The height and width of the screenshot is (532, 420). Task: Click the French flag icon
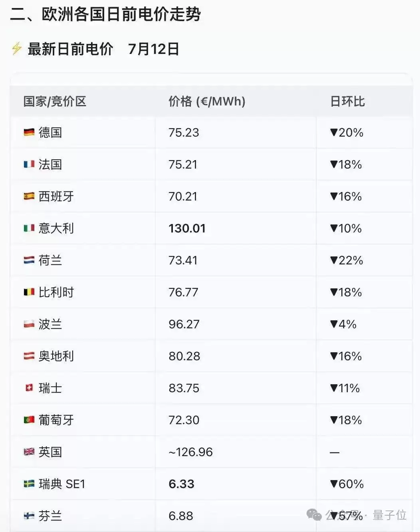pos(29,164)
